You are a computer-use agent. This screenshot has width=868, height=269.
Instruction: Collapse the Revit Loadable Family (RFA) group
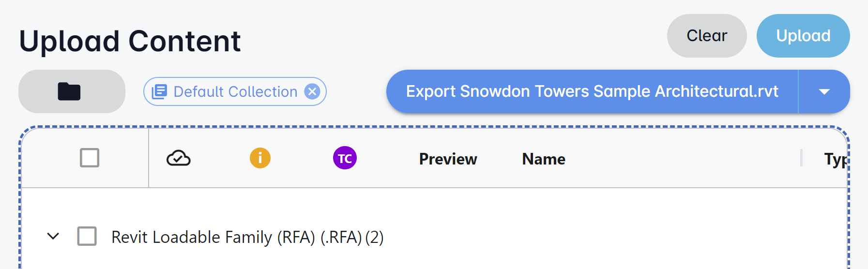pyautogui.click(x=53, y=236)
